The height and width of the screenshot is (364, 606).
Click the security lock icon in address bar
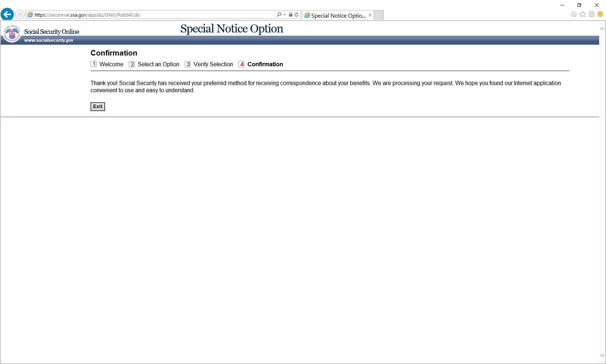(291, 15)
